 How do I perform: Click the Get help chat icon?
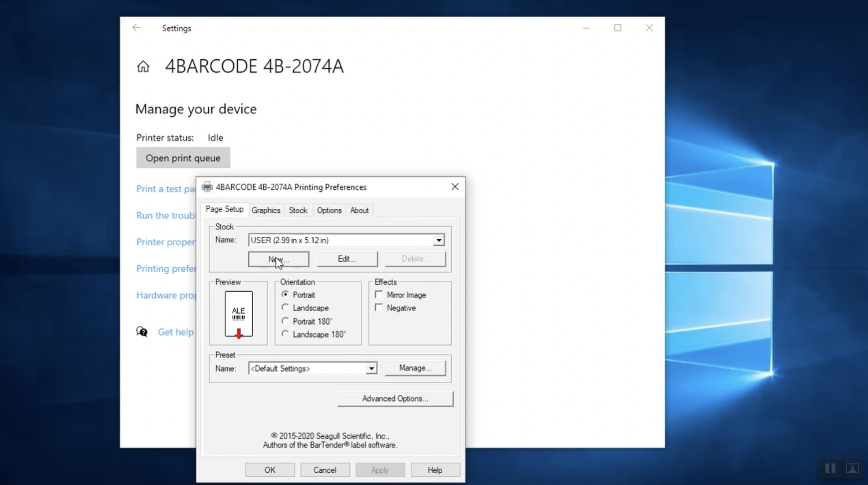[x=142, y=332]
